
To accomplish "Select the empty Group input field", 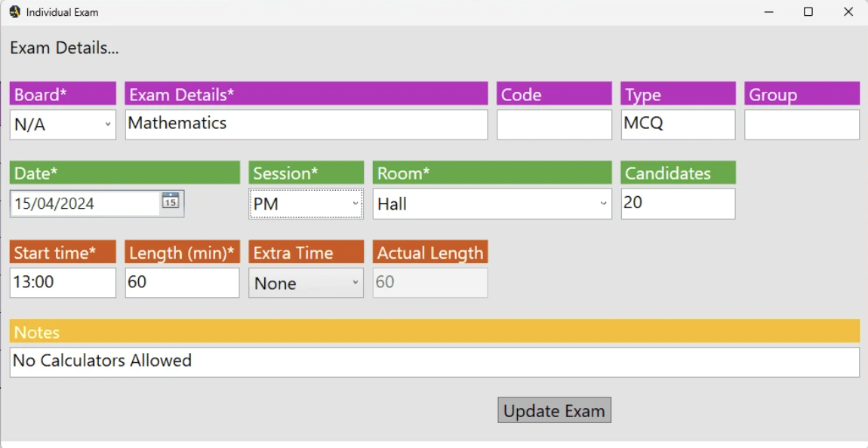I will pyautogui.click(x=802, y=124).
